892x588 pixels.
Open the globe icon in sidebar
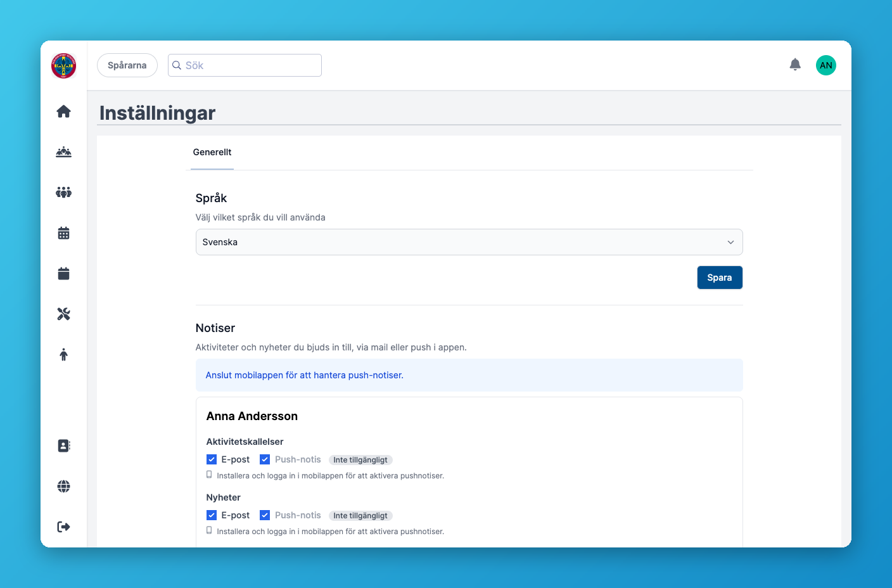tap(63, 486)
